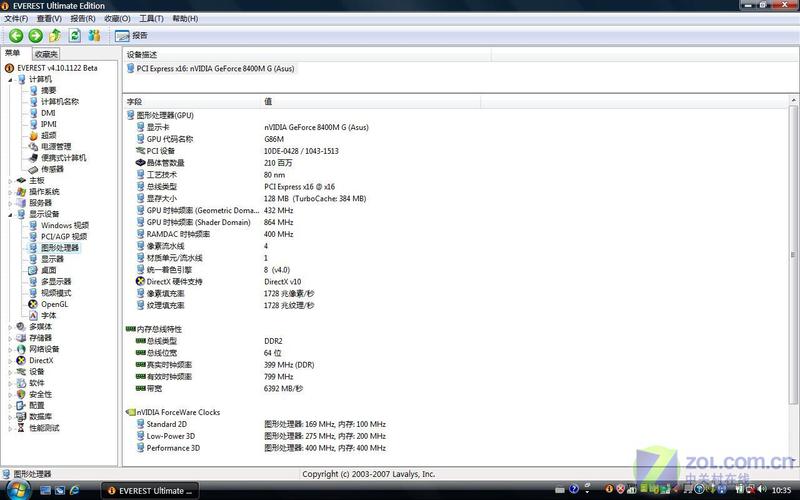Image resolution: width=800 pixels, height=500 pixels.
Task: Click the 字段 column header
Action: coord(192,102)
